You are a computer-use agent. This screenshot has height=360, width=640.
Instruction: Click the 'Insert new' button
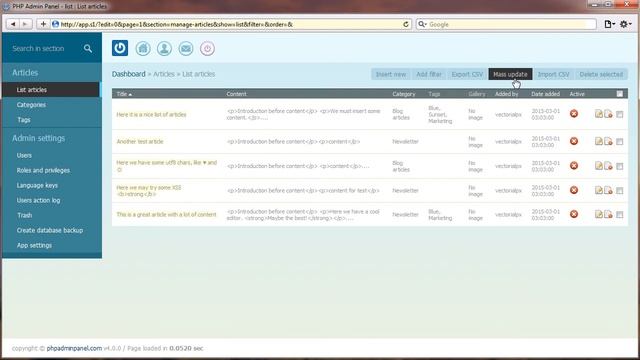pyautogui.click(x=391, y=74)
